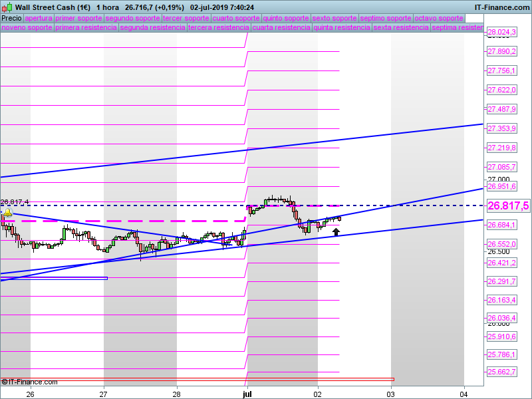Click the candlestick icon beside Wall Street Cash
The height and width of the screenshot is (399, 532).
click(7, 7)
